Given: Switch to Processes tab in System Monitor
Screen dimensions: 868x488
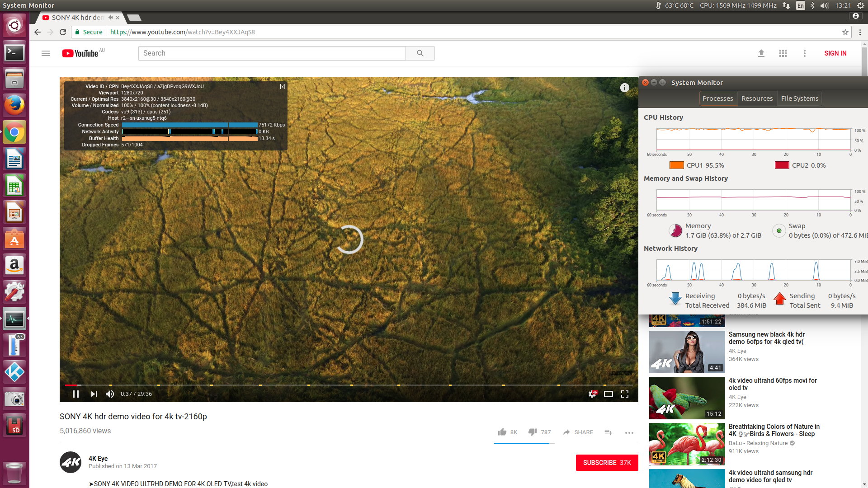Looking at the screenshot, I should coord(717,99).
